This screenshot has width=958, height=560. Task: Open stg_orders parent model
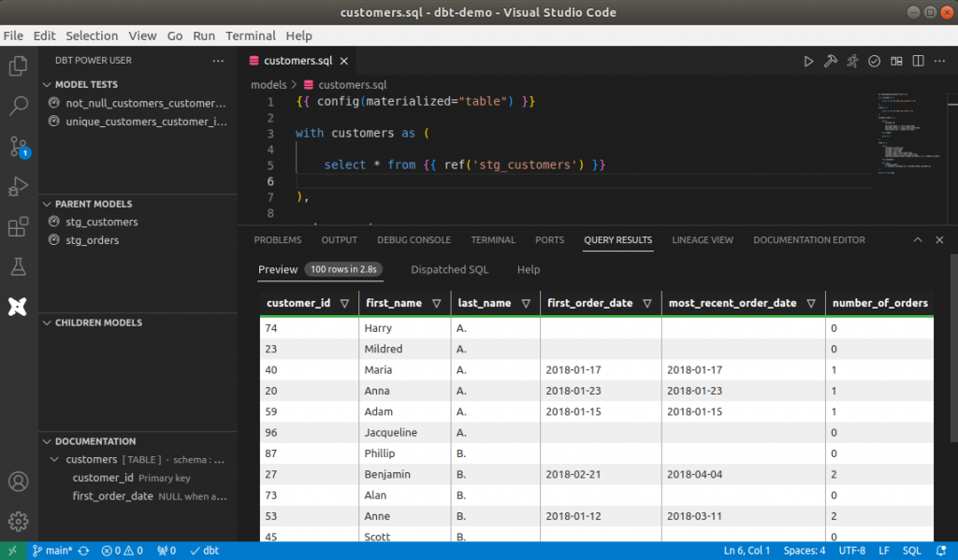click(93, 240)
